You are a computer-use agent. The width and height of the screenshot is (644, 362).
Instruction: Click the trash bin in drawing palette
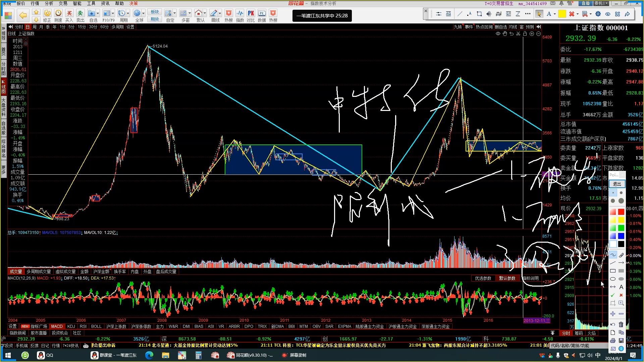[621, 324]
